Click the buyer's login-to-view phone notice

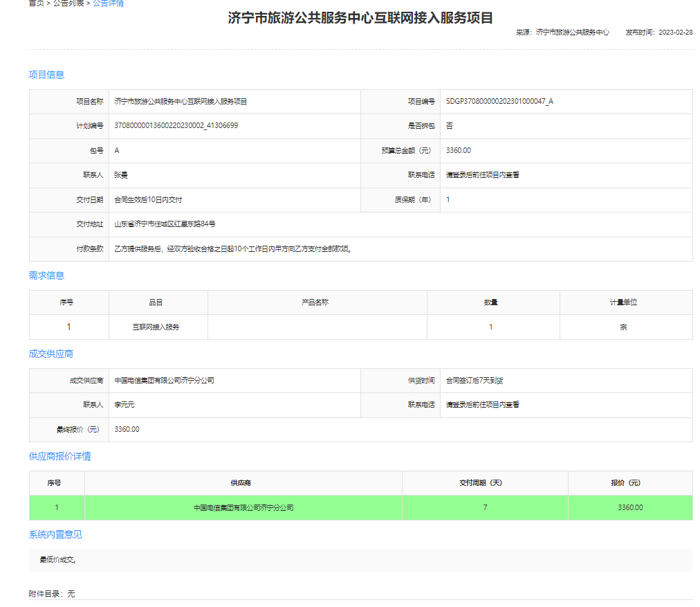pos(482,175)
